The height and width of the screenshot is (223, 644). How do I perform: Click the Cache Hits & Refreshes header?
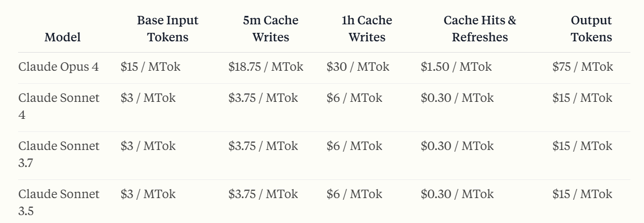(480, 29)
